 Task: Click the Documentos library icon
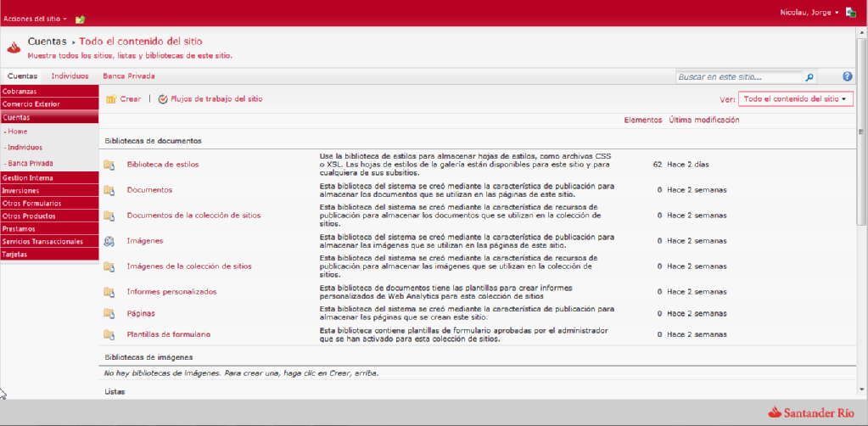[109, 190]
